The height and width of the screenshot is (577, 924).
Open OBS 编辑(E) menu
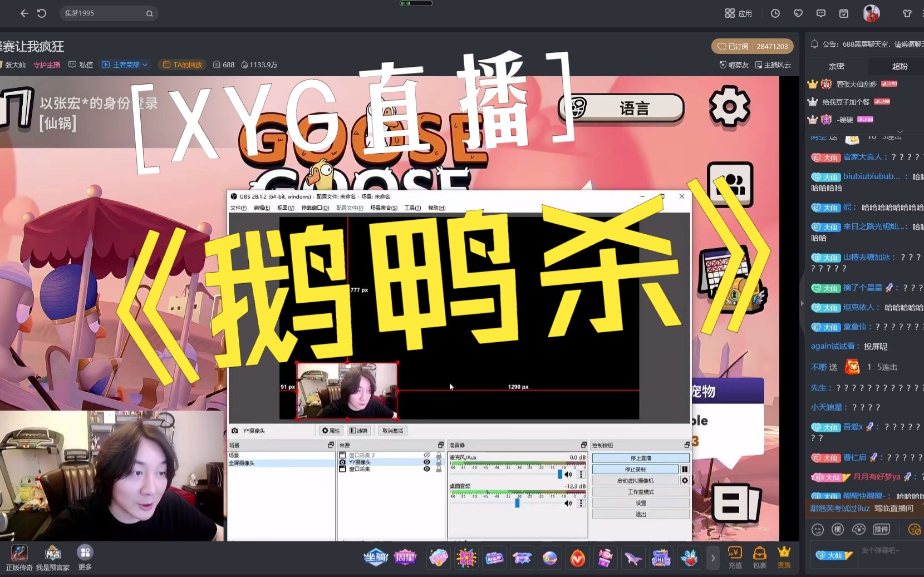click(x=262, y=208)
